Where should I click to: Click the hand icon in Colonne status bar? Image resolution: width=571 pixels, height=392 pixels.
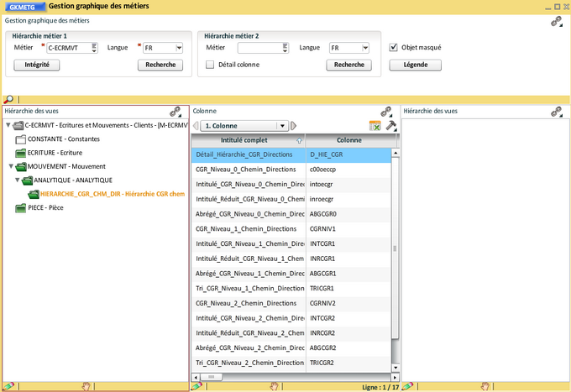(x=273, y=386)
